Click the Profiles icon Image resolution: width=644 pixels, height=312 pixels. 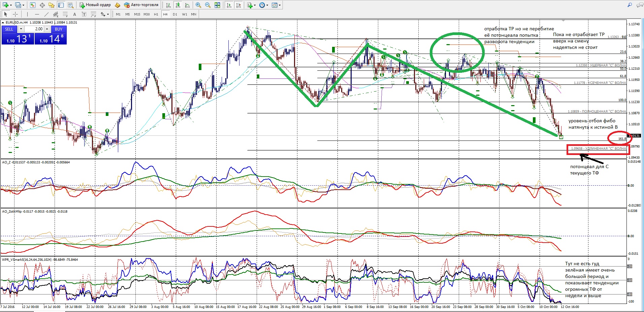coord(18,5)
